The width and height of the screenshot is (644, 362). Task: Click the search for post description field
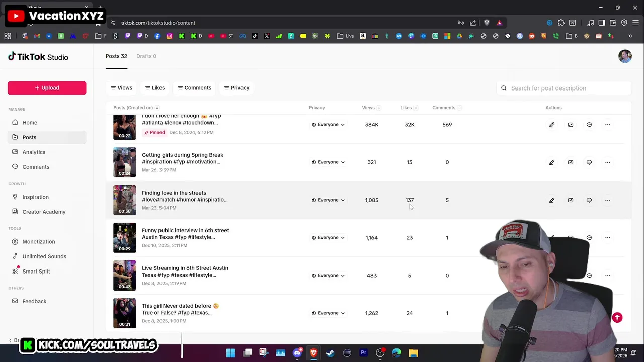(x=563, y=88)
